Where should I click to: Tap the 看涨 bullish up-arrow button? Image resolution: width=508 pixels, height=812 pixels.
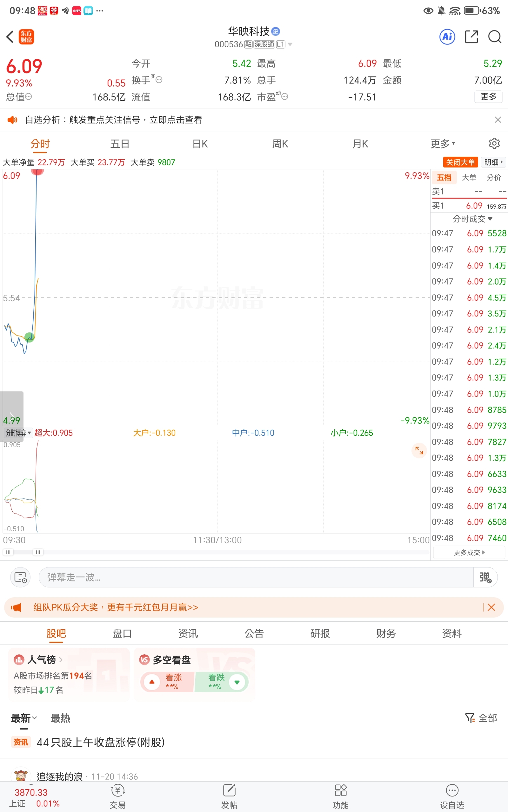point(152,682)
